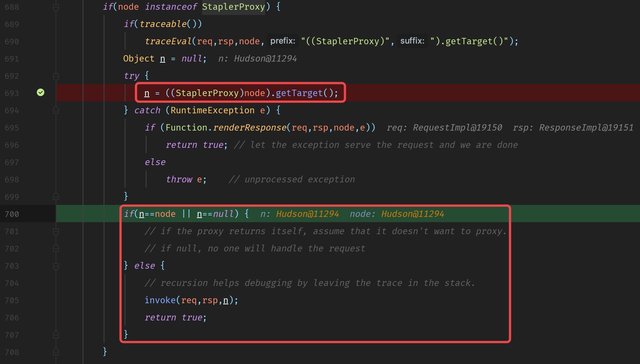
Task: Click the 'n: Hudson@11294' inline value on line 691
Action: click(x=258, y=59)
